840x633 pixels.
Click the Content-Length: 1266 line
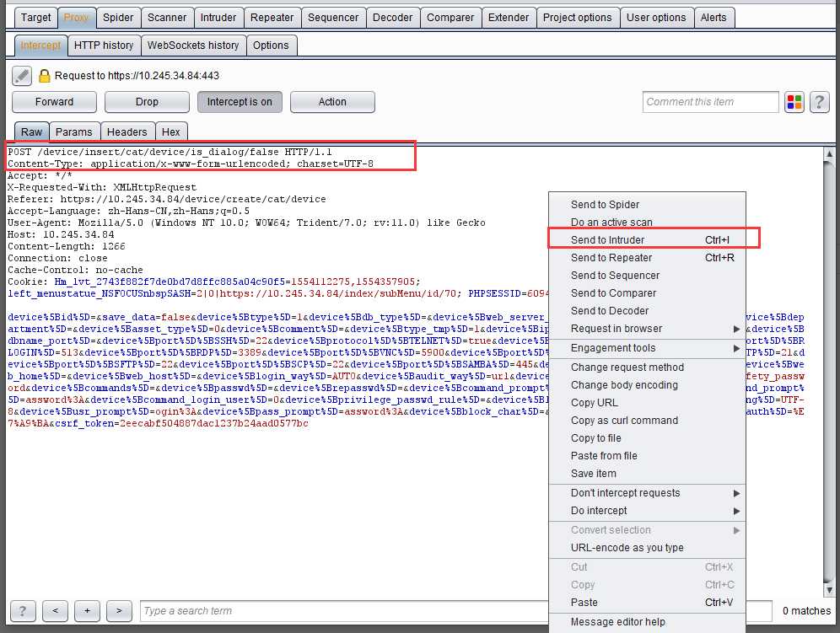[x=67, y=246]
